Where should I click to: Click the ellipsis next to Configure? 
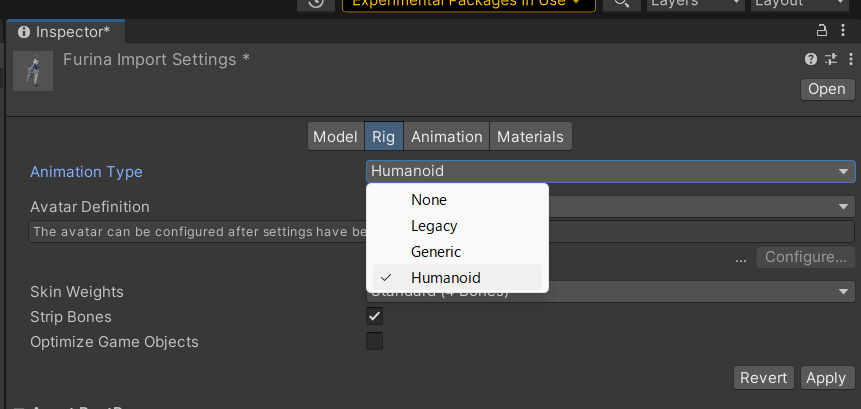pos(741,258)
